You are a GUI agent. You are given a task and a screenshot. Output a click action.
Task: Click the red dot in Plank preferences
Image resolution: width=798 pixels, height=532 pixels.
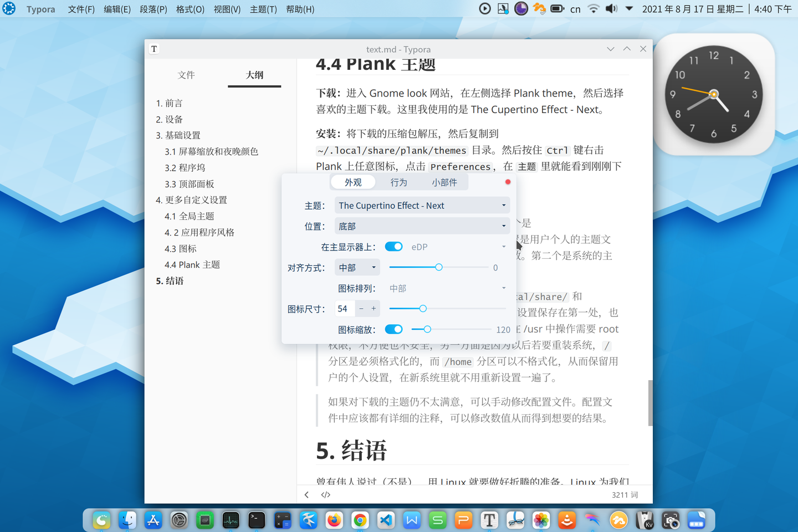point(508,182)
